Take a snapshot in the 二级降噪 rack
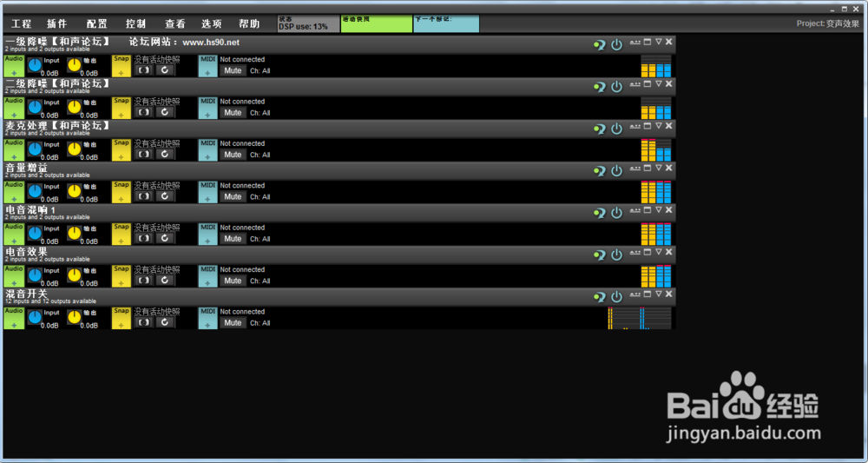868x463 pixels. [143, 112]
